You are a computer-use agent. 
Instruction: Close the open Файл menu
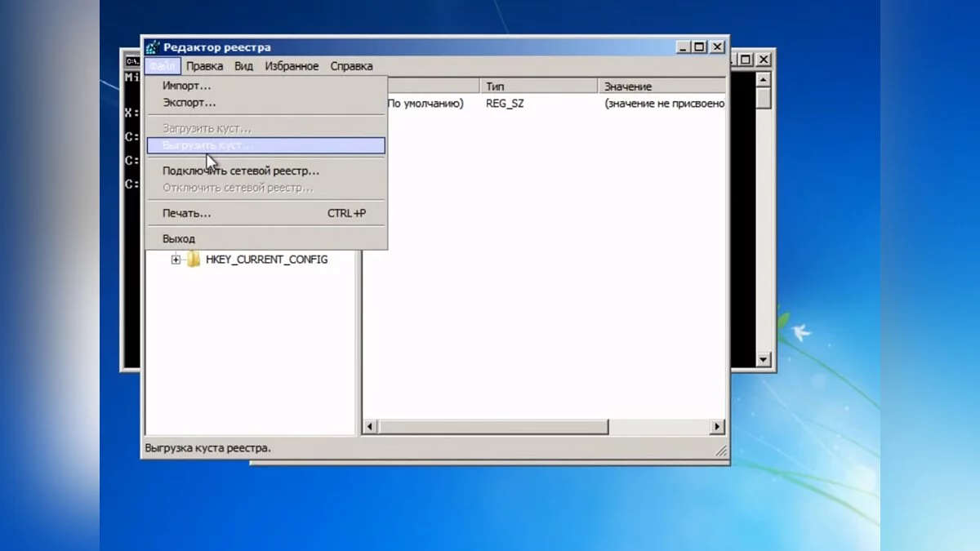[x=162, y=66]
